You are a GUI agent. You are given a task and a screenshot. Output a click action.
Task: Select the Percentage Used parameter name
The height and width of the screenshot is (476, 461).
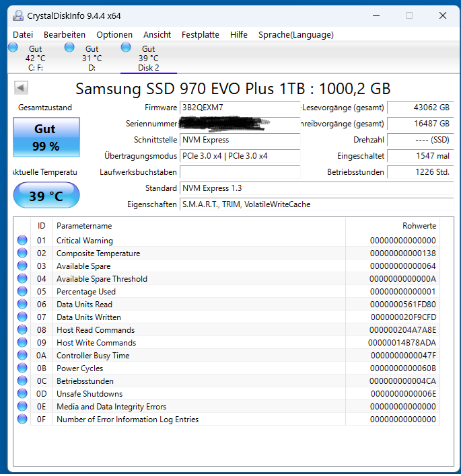[x=86, y=291]
